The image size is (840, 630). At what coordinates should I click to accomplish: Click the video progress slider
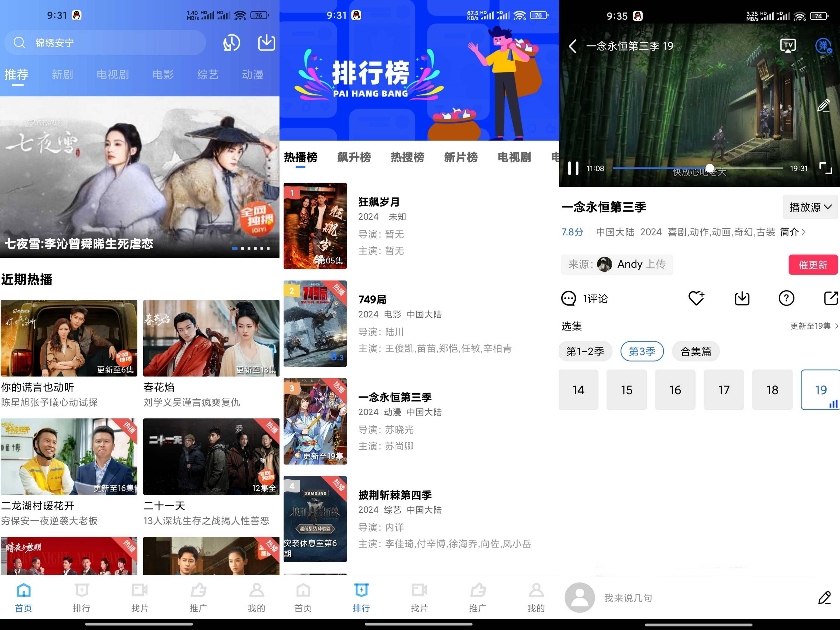coord(698,168)
